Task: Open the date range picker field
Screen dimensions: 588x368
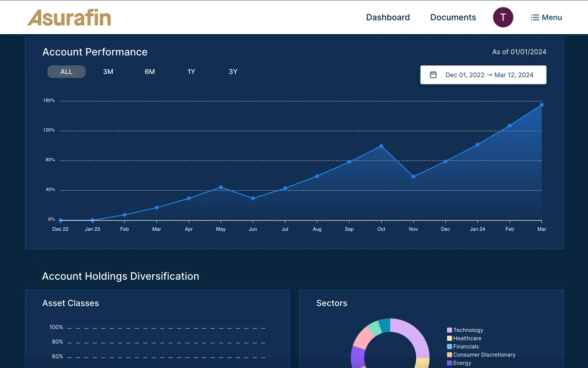Action: pyautogui.click(x=483, y=75)
